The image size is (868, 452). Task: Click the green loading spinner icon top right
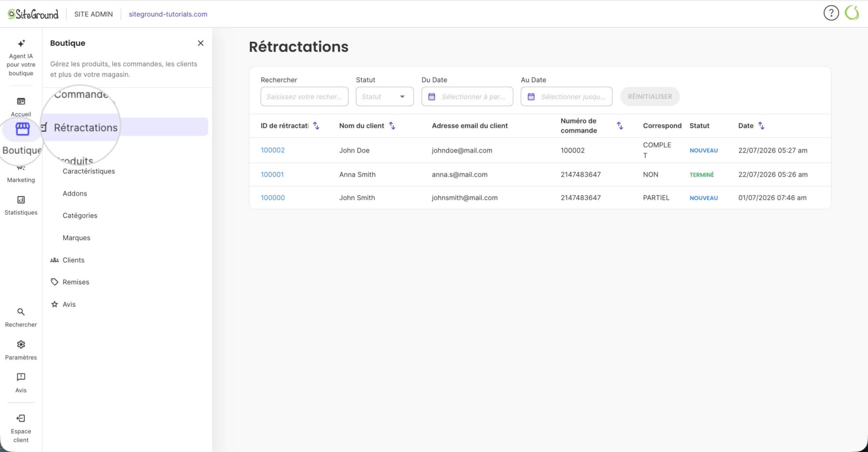point(852,13)
